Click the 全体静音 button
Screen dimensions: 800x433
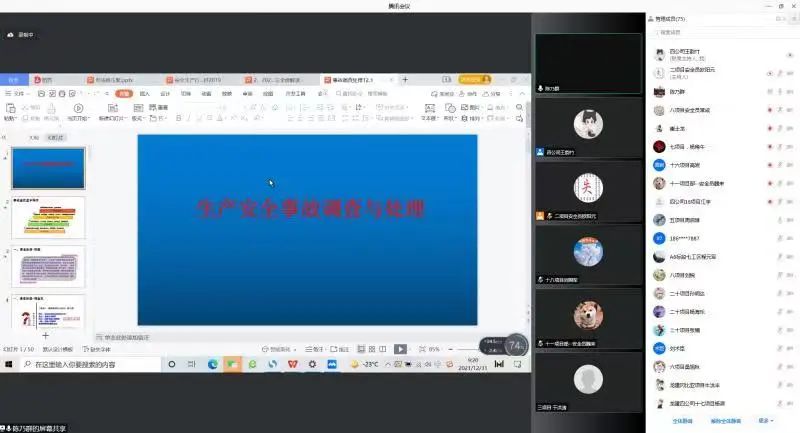tap(682, 421)
